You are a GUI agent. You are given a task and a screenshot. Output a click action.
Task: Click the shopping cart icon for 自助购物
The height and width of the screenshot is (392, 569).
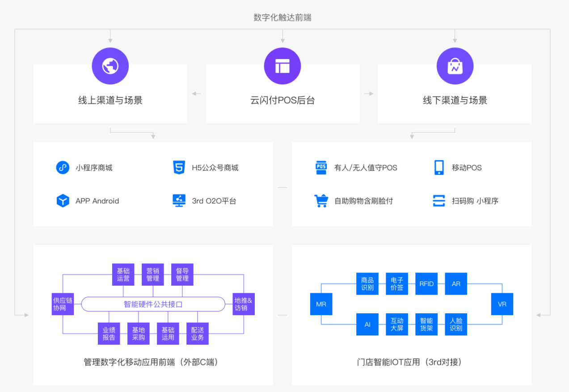pyautogui.click(x=321, y=201)
